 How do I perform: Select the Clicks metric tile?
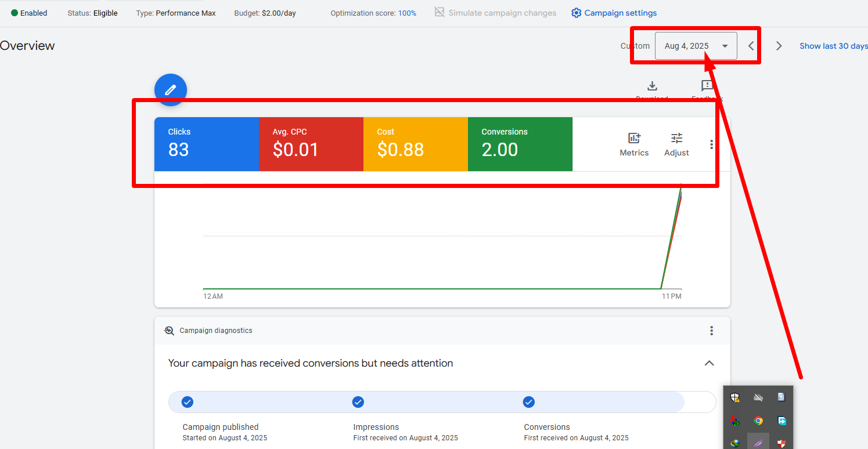click(x=206, y=144)
